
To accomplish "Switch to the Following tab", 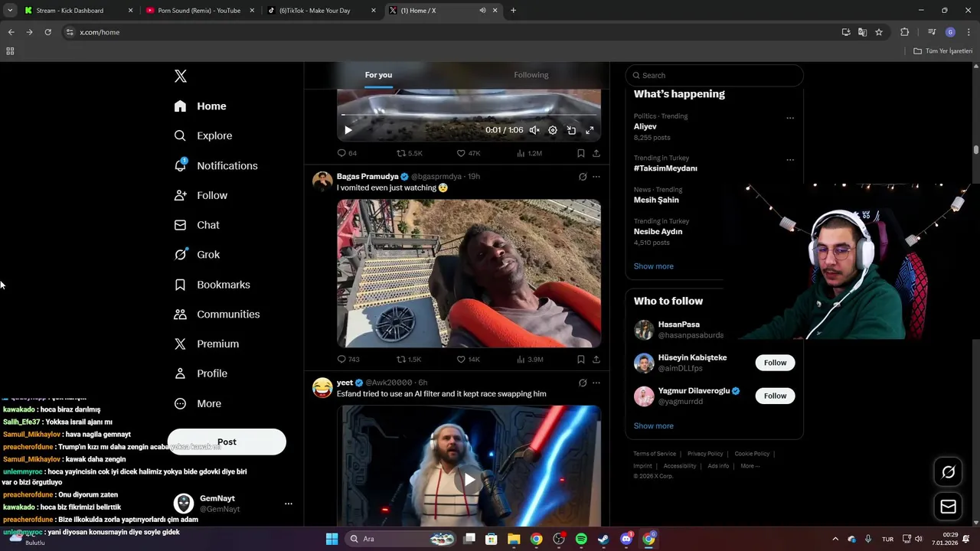I will (x=531, y=75).
